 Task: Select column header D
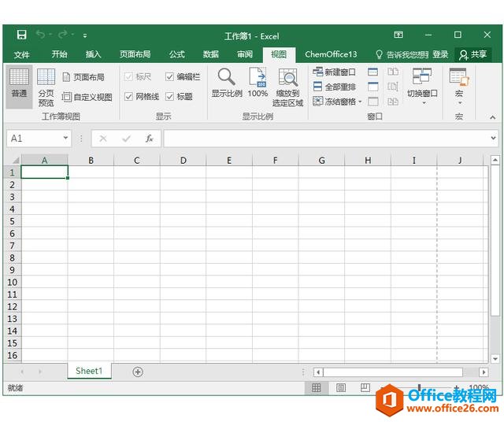coord(183,160)
